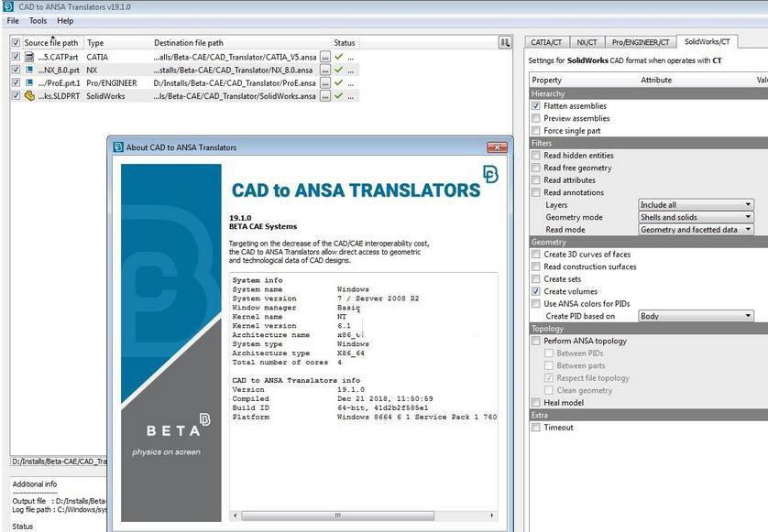Switch to the Pro/ENGINEER/CT tab
Viewport: 768px width, 532px height.
[641, 42]
